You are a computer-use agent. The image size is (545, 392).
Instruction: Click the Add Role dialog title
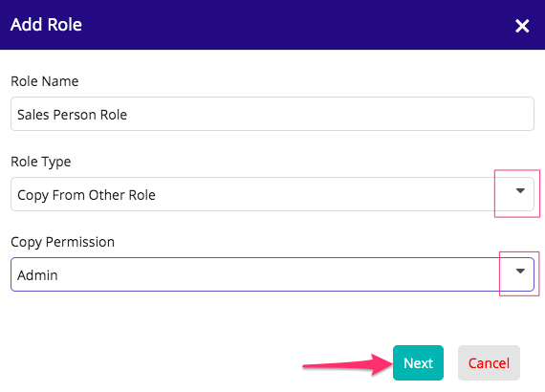tap(46, 25)
